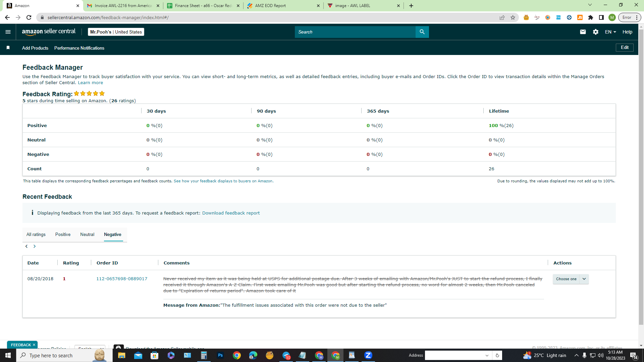Reload the page with the refresh icon
Image resolution: width=644 pixels, height=362 pixels.
[29, 17]
